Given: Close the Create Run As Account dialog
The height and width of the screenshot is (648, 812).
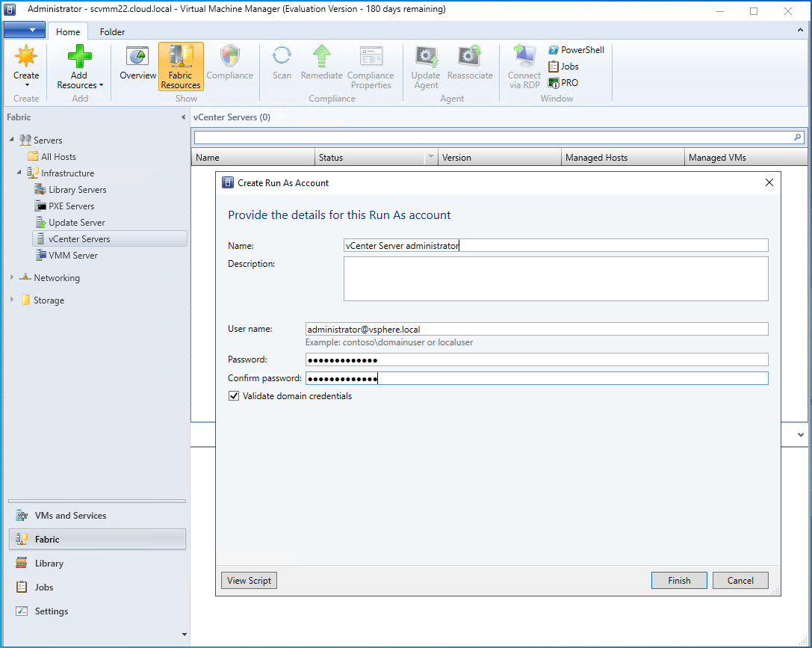Looking at the screenshot, I should 769,182.
